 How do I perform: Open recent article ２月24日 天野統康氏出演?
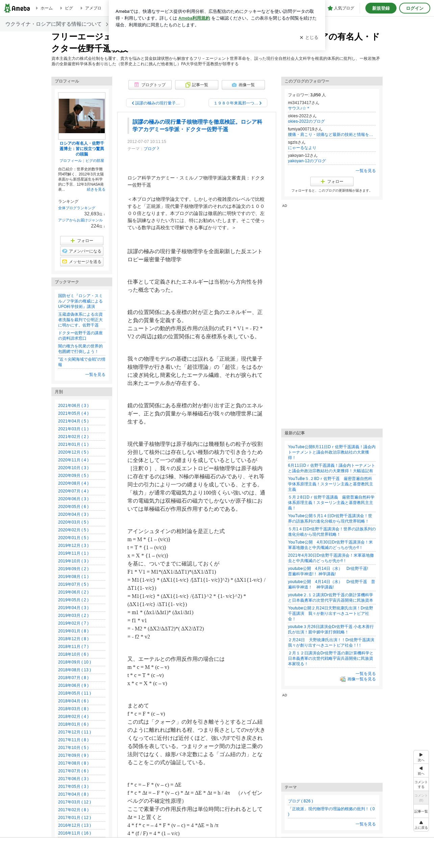click(331, 643)
